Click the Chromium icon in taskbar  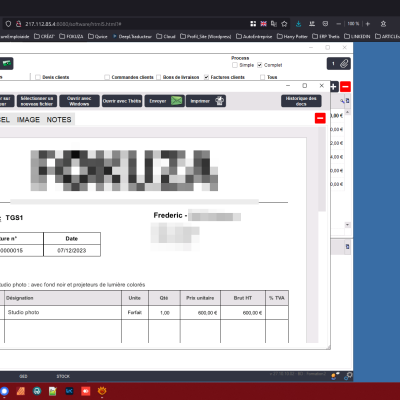(x=4, y=391)
